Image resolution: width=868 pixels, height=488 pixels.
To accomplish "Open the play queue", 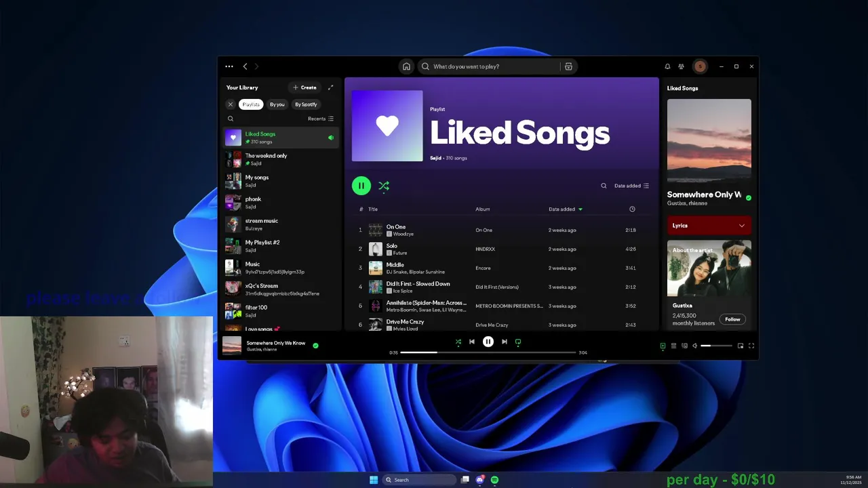I will coord(673,346).
